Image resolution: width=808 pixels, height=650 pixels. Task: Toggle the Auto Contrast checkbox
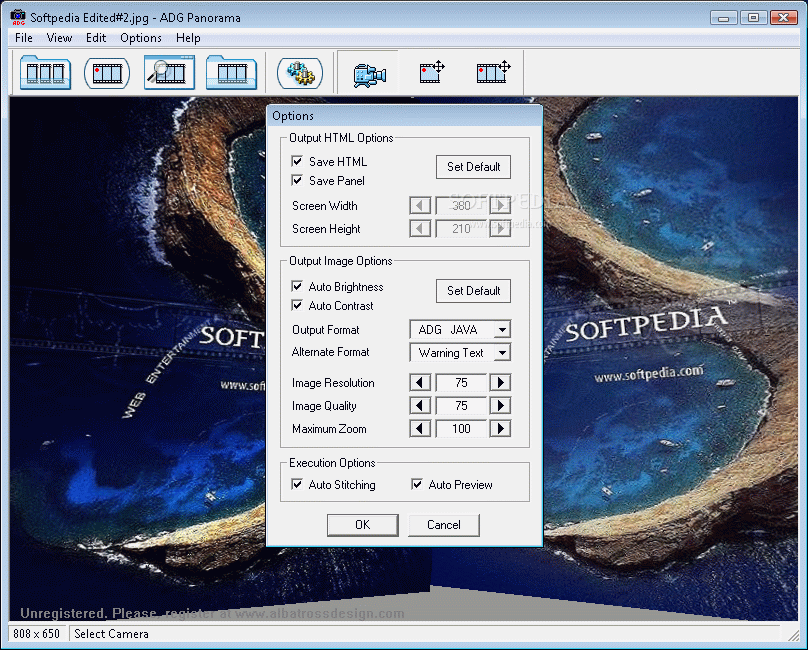point(297,306)
